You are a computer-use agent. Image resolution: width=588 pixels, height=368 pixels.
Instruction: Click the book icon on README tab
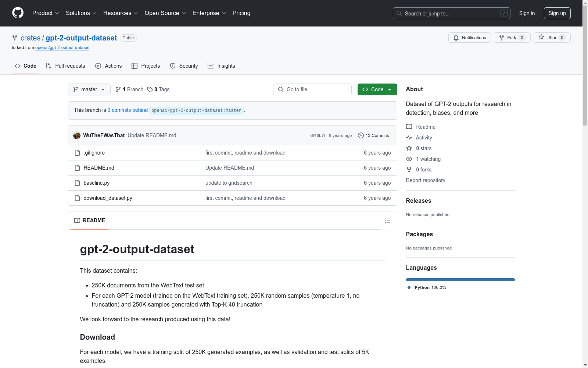pyautogui.click(x=77, y=220)
